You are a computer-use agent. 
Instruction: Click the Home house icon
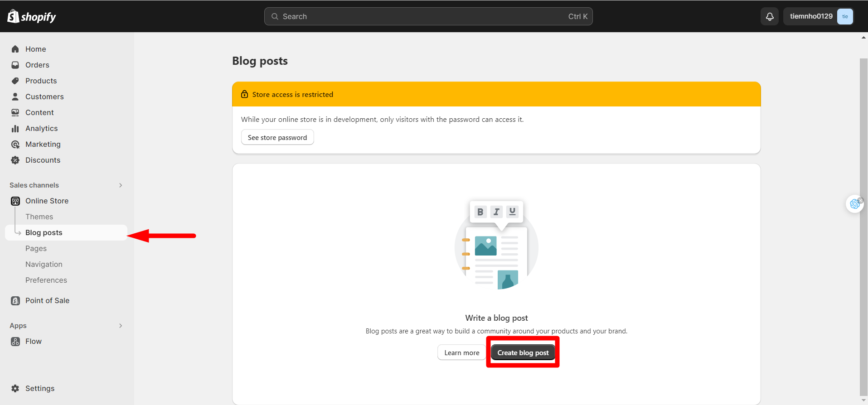(15, 49)
